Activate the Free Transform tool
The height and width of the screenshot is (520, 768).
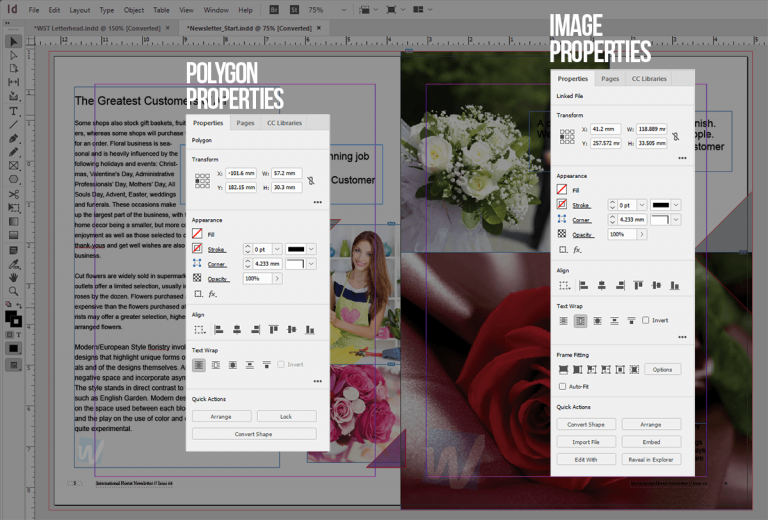(14, 208)
